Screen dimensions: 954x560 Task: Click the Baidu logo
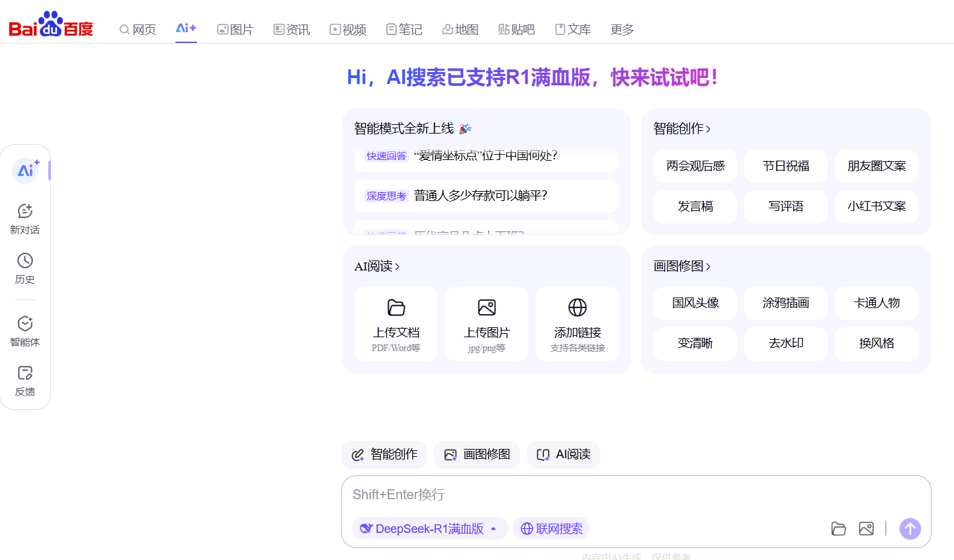pos(51,25)
